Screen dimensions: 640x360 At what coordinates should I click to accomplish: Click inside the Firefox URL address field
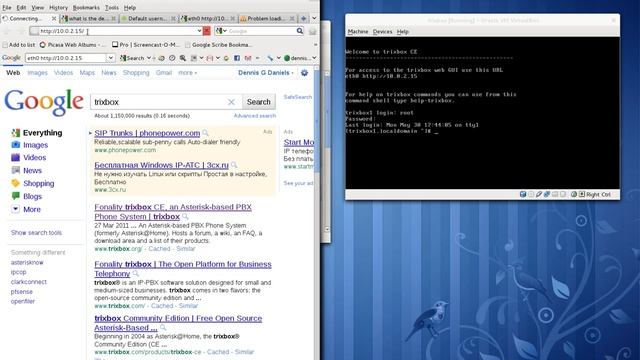tap(118, 31)
